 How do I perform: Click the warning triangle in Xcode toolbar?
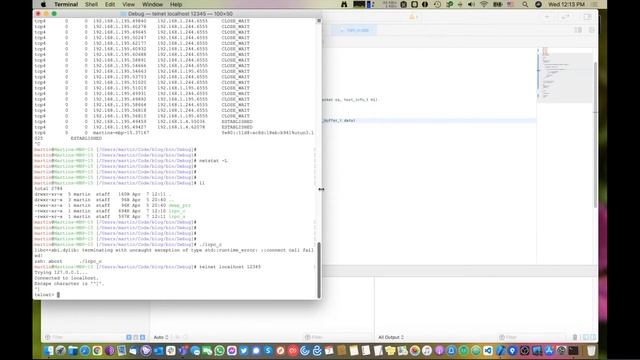[412, 17]
